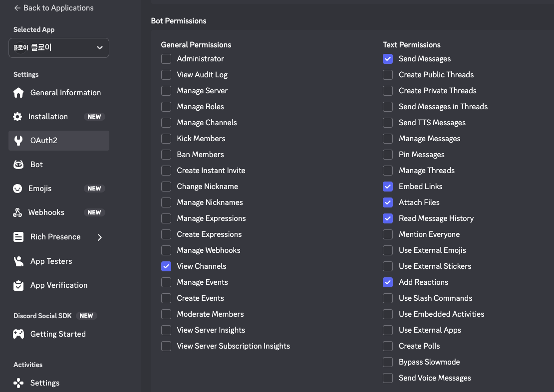The height and width of the screenshot is (392, 554).
Task: Check the Pin Messages checkbox
Action: tap(388, 155)
